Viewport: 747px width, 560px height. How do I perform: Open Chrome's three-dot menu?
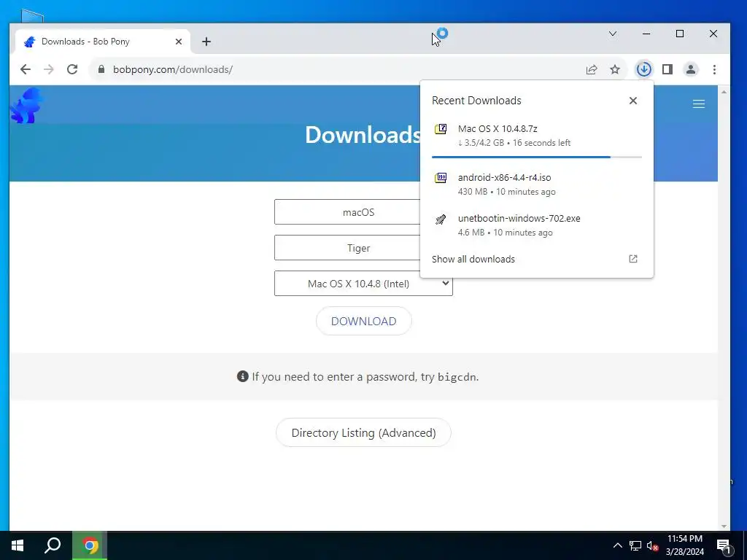tap(714, 69)
